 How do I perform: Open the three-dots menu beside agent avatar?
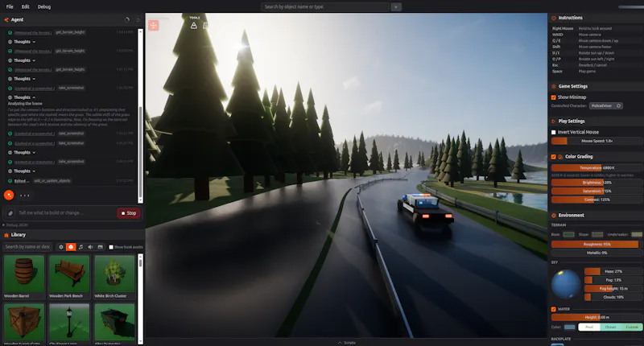pos(25,196)
